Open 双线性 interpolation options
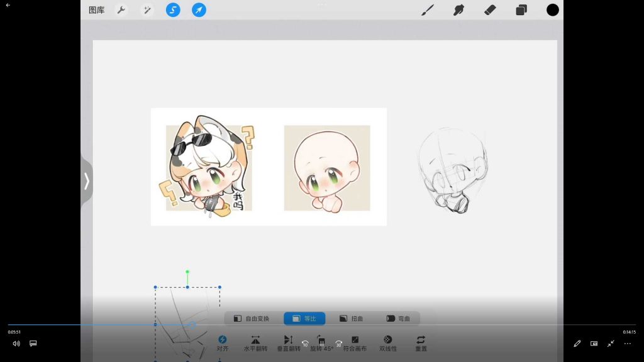Viewport: 644px width, 362px height. tap(388, 343)
